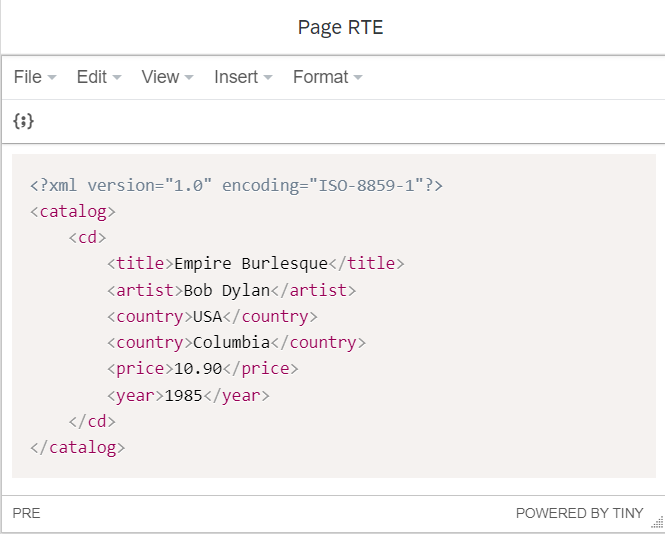
Task: Place cursor on the 1985 year line
Action: click(183, 395)
